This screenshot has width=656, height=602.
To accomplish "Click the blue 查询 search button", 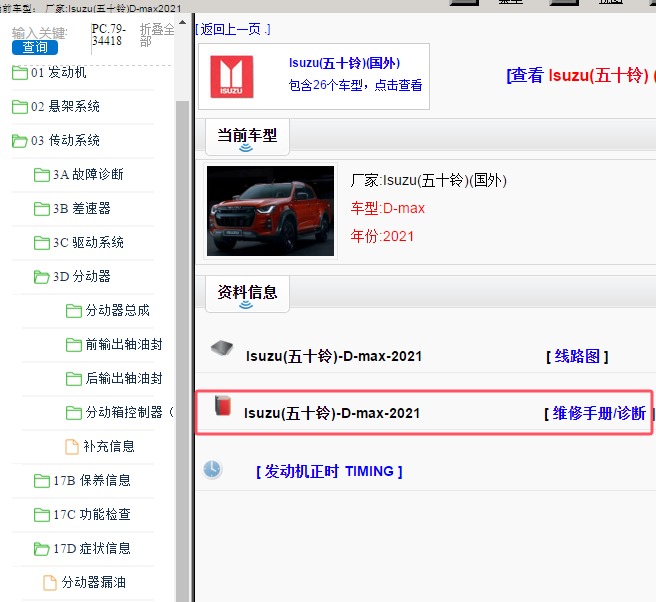I will pyautogui.click(x=35, y=47).
